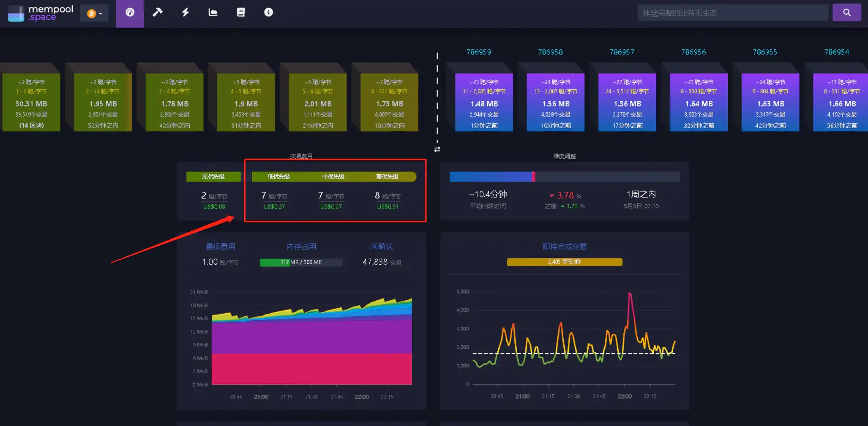The image size is (868, 426).
Task: Select the pending block of 1.73 MB
Action: click(x=389, y=102)
